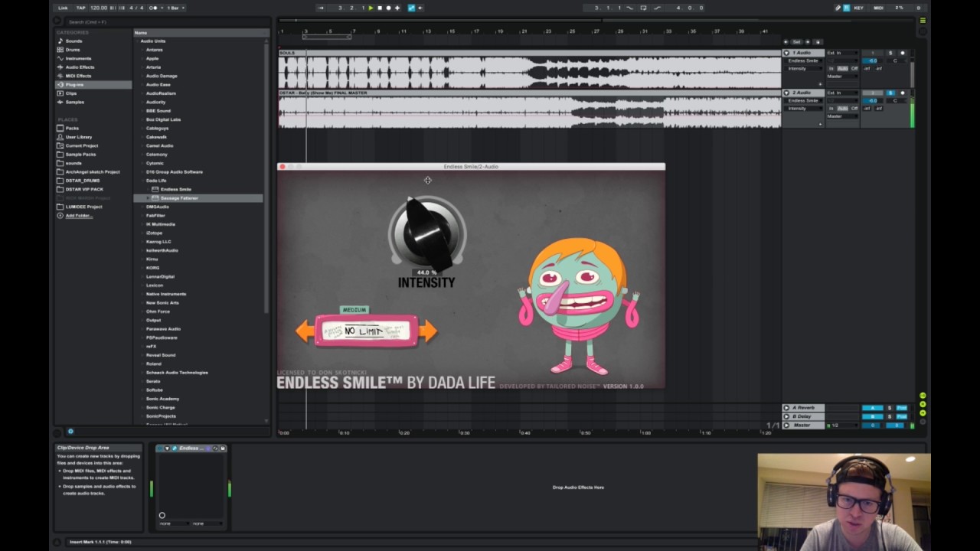Arm arrangement recording with the Record button
Image resolution: width=980 pixels, height=551 pixels.
(388, 8)
